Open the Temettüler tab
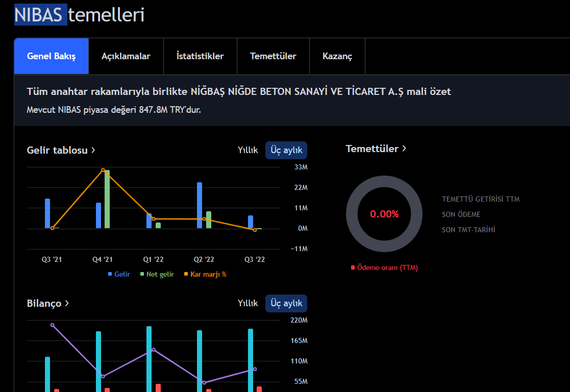This screenshot has height=392, width=570. tap(273, 56)
